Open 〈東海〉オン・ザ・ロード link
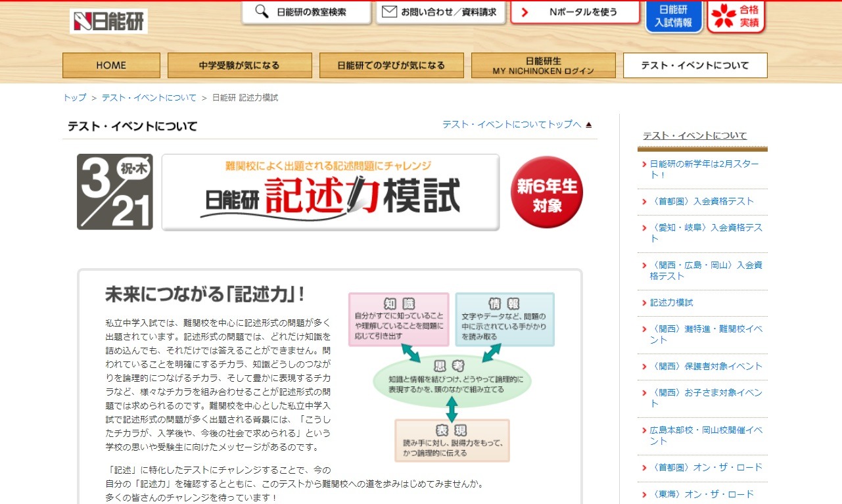This screenshot has width=842, height=504. (702, 494)
